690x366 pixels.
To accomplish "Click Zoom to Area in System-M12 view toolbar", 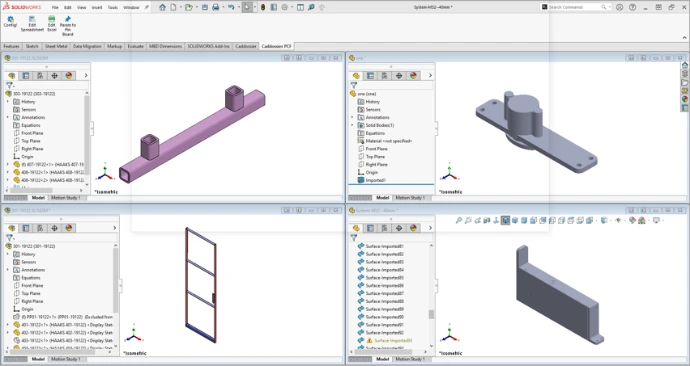I will pyautogui.click(x=468, y=220).
